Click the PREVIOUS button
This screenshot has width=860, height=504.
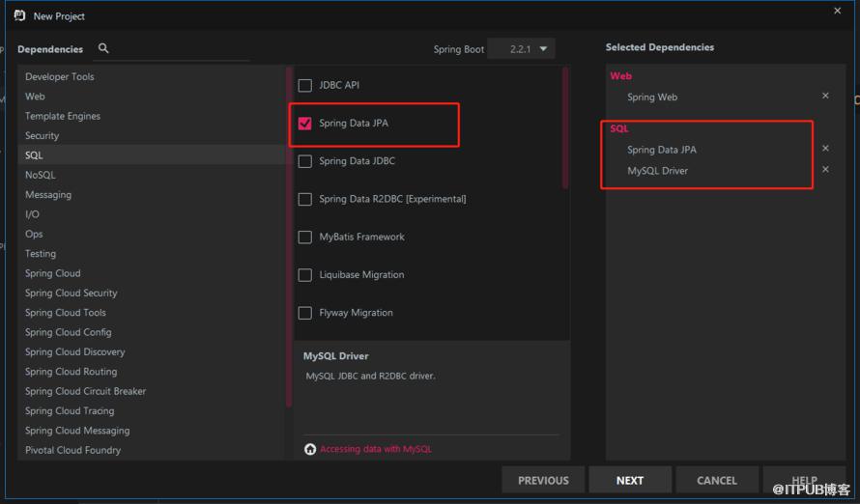coord(543,481)
